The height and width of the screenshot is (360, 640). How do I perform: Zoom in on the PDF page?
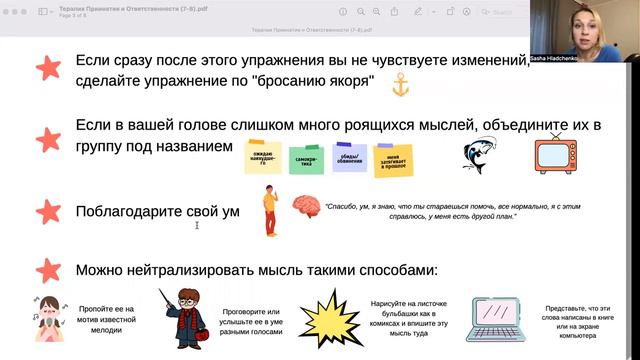tap(376, 12)
